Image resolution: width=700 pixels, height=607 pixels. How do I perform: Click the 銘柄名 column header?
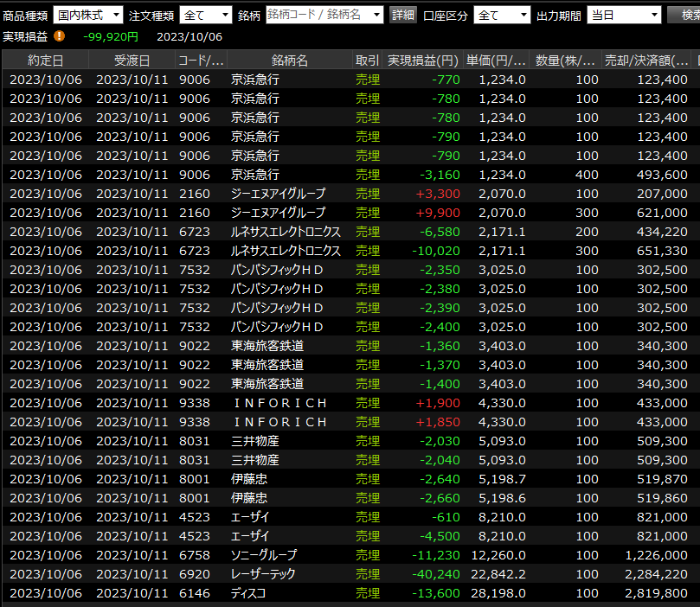click(289, 60)
